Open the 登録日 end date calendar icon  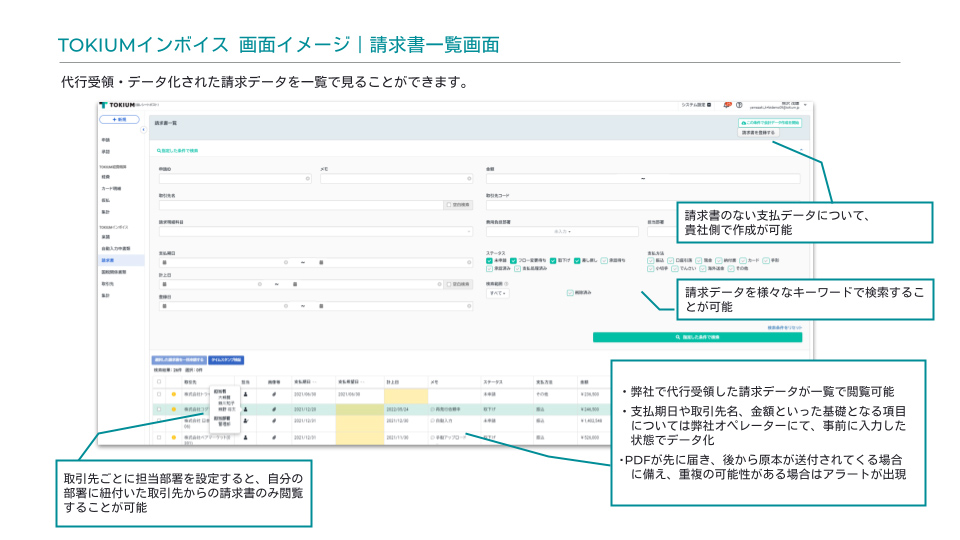point(321,306)
